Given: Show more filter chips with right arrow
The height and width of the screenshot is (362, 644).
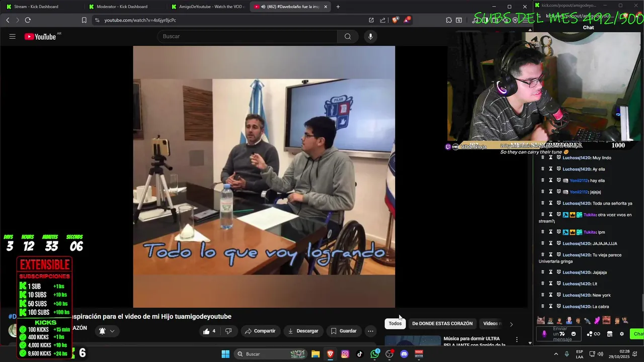Looking at the screenshot, I should click(511, 324).
